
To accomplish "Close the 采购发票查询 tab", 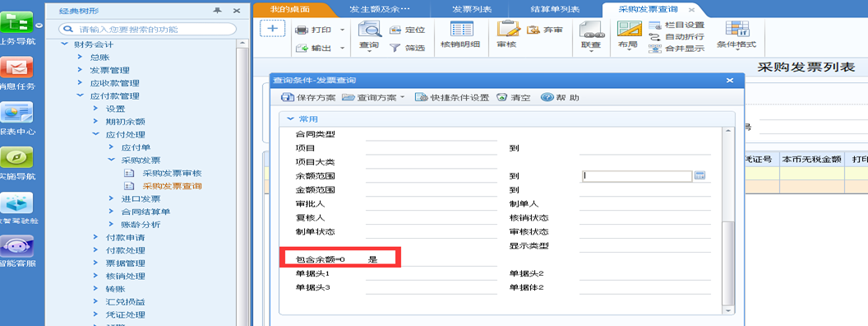I will pos(691,11).
